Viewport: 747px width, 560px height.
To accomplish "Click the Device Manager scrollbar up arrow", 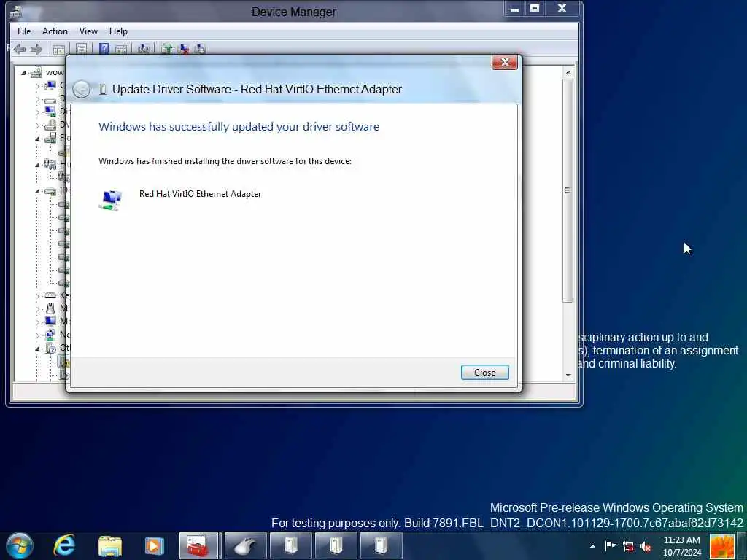I will pyautogui.click(x=568, y=72).
